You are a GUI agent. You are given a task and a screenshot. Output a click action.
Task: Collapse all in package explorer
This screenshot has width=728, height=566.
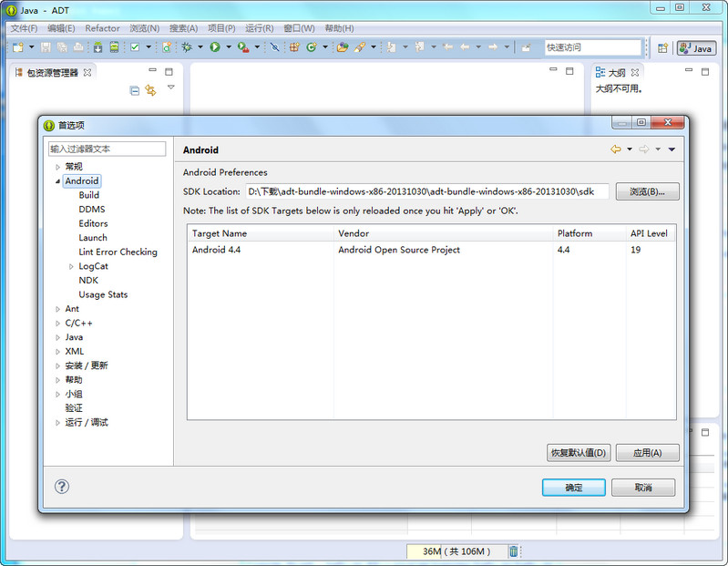(x=135, y=90)
